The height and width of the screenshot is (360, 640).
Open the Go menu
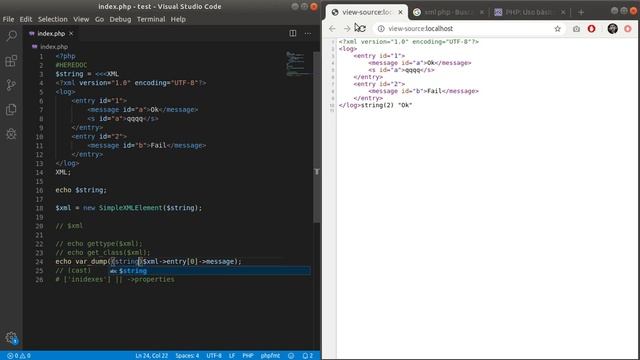pyautogui.click(x=99, y=19)
